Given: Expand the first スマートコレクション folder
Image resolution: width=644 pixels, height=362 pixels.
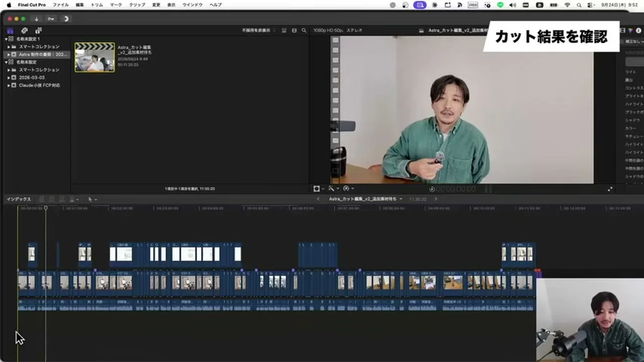Looking at the screenshot, I should coord(9,47).
